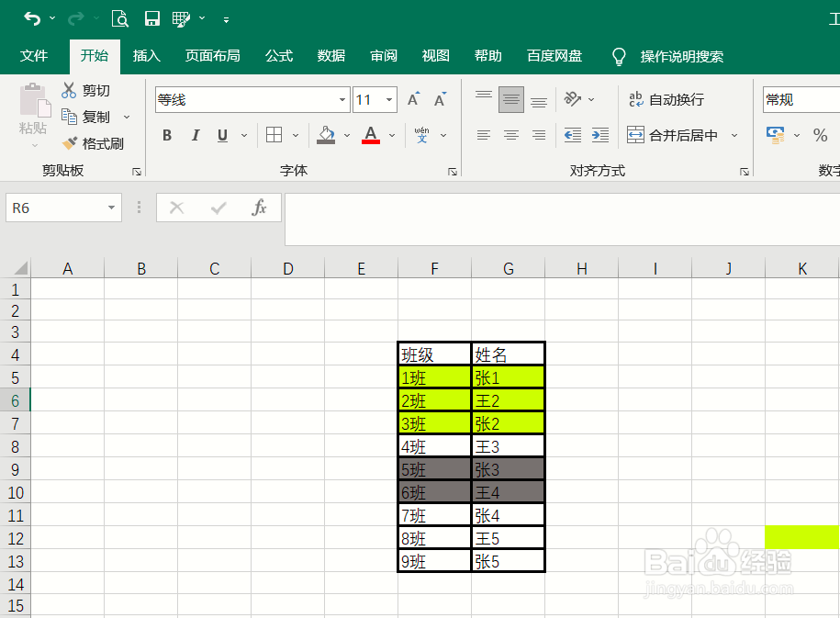Viewport: 840px width, 618px height.
Task: Click Save in the Quick Access Toolbar
Action: (x=151, y=17)
